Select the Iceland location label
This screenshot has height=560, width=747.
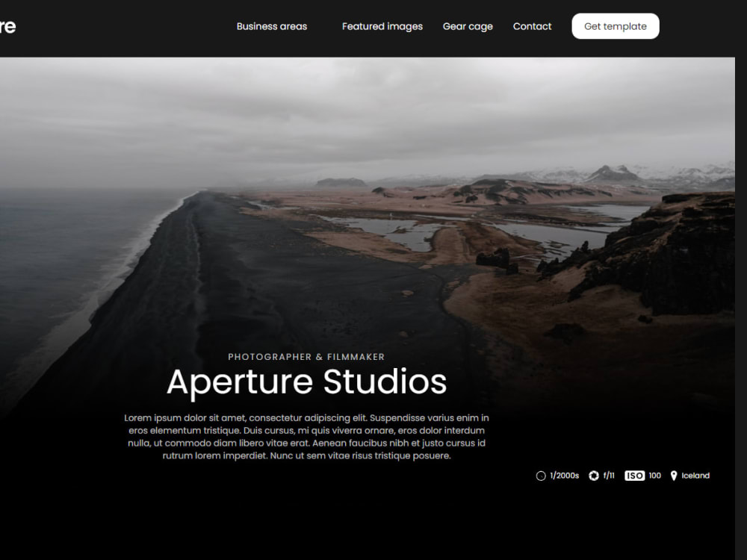point(695,476)
